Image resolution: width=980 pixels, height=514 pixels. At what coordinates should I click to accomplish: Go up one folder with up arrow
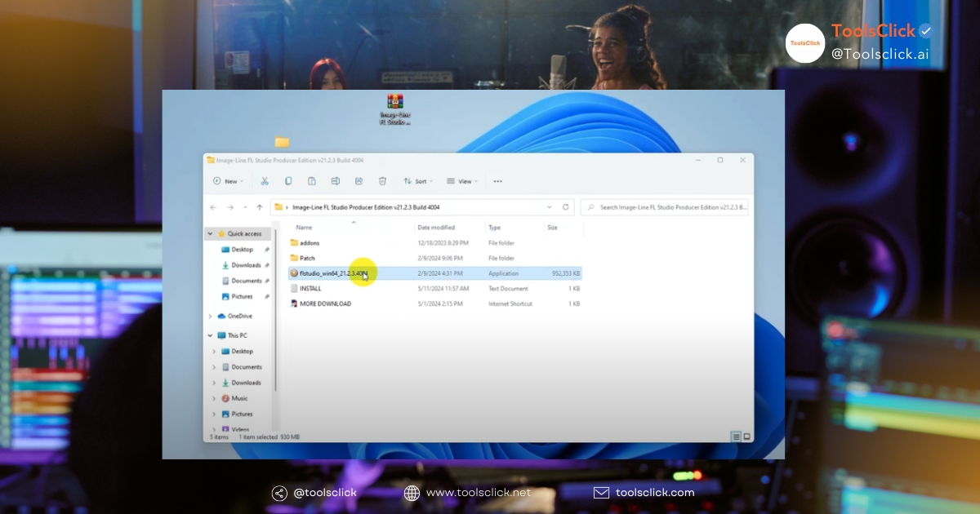point(260,207)
